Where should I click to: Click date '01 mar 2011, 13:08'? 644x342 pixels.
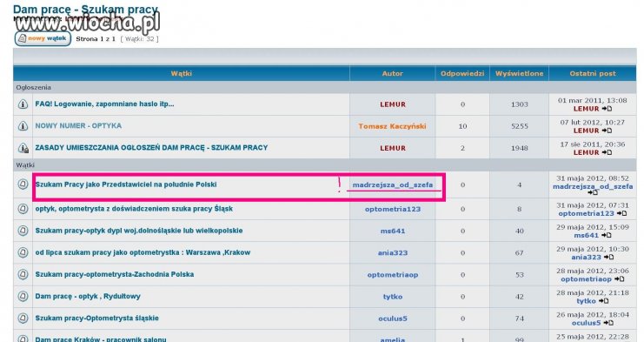593,100
